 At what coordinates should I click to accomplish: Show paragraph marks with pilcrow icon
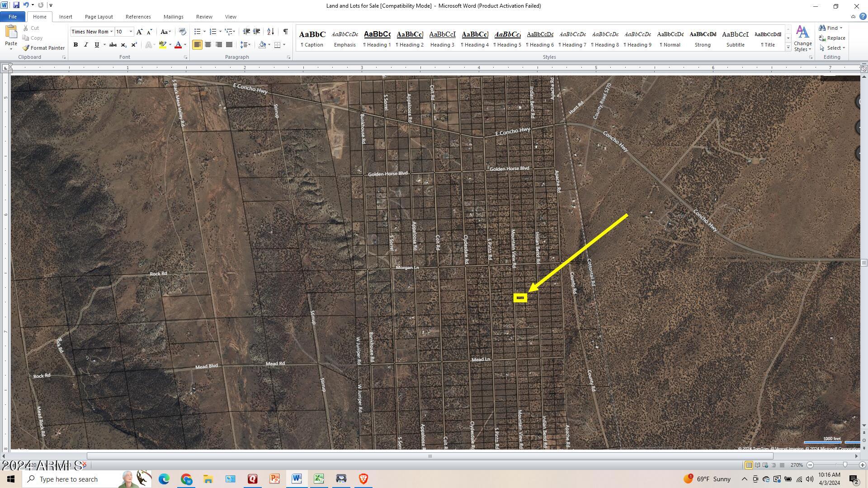[x=285, y=32]
